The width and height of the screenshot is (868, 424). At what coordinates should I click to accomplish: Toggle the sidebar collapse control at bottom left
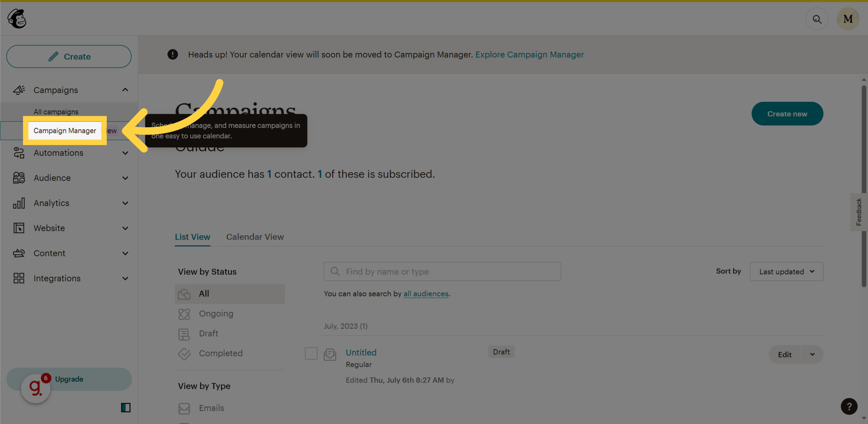pyautogui.click(x=125, y=408)
